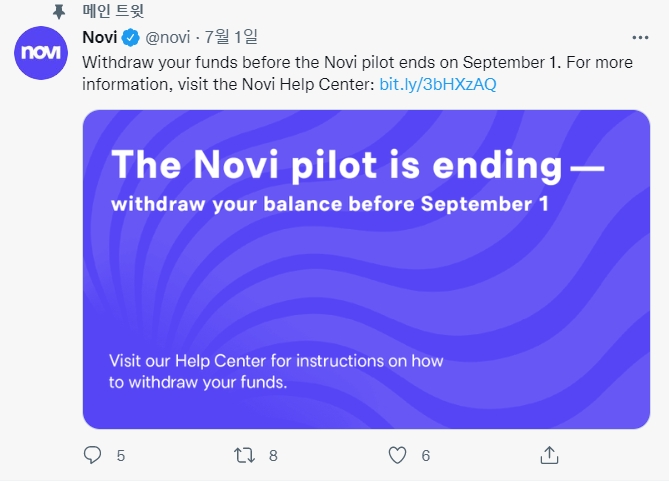Click the reply count 5
This screenshot has width=669, height=484.
point(120,456)
